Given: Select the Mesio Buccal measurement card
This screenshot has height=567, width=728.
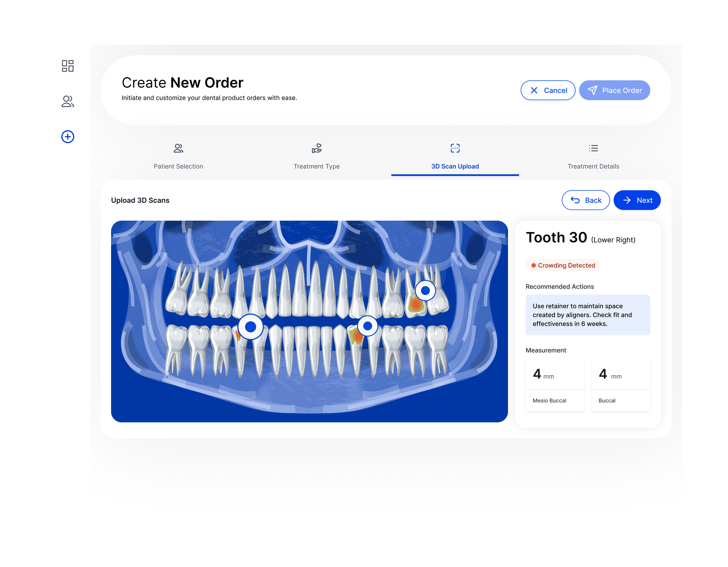Looking at the screenshot, I should tap(555, 385).
